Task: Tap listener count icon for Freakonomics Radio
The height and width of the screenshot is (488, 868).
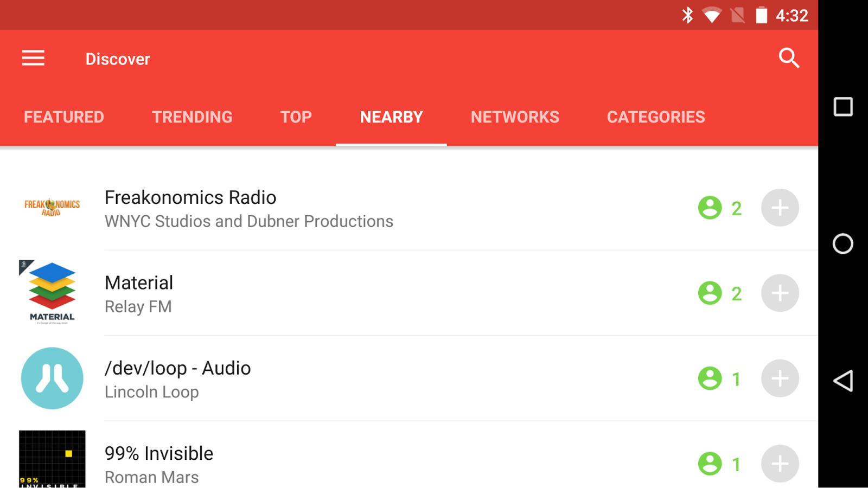Action: (x=710, y=208)
